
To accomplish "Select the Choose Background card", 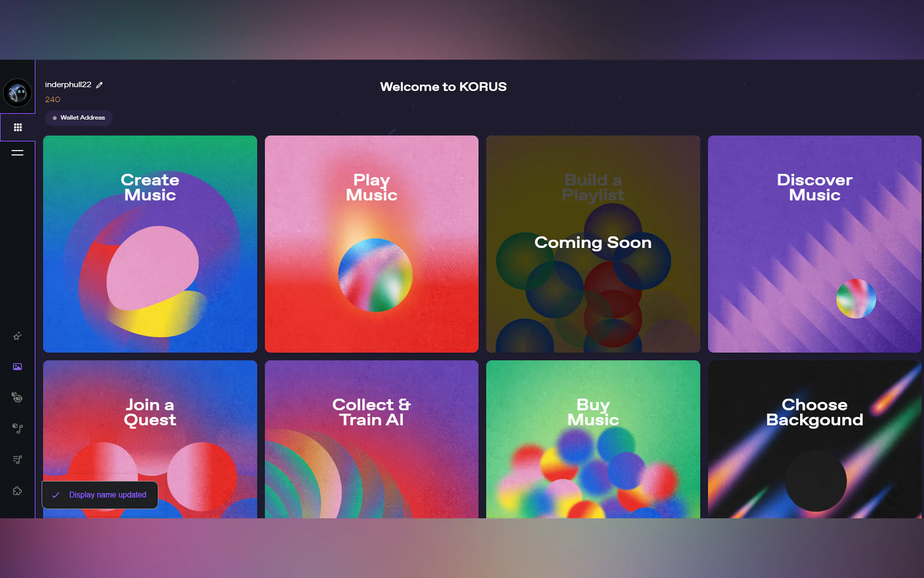I will [x=815, y=440].
